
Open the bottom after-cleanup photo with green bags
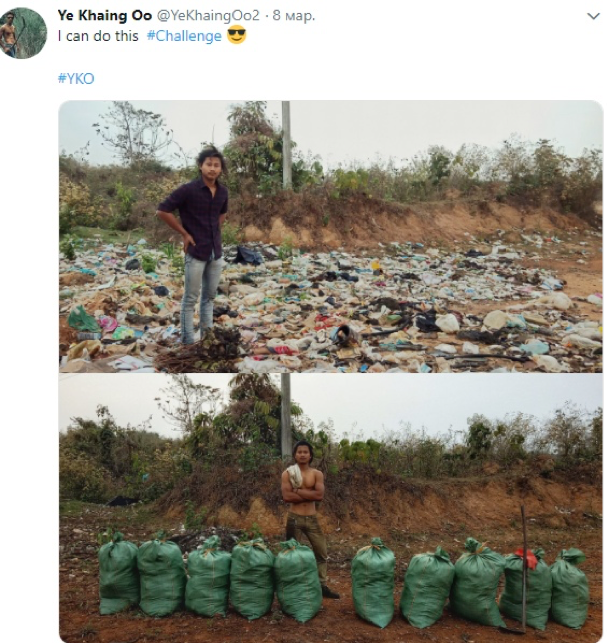(x=330, y=508)
